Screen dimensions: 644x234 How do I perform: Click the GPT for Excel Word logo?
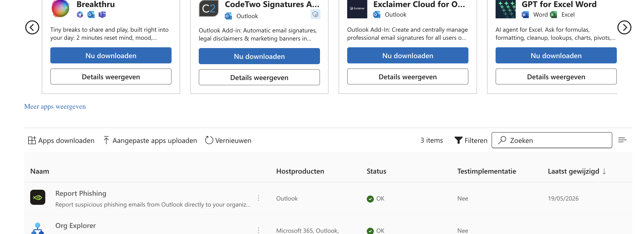[x=506, y=9]
